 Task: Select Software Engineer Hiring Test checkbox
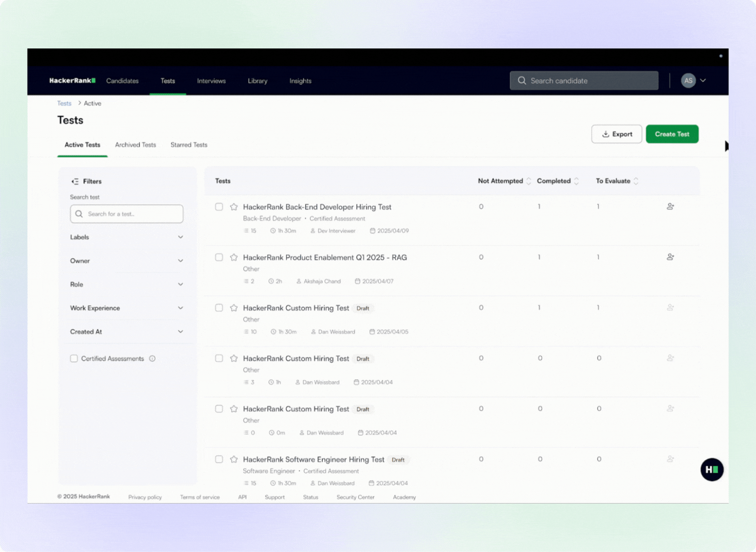point(219,459)
